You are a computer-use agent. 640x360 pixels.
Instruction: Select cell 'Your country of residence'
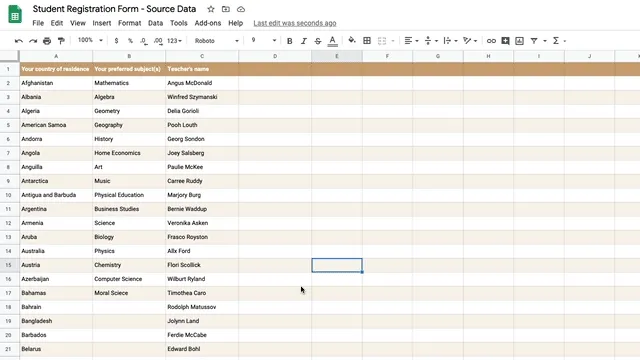tap(56, 69)
